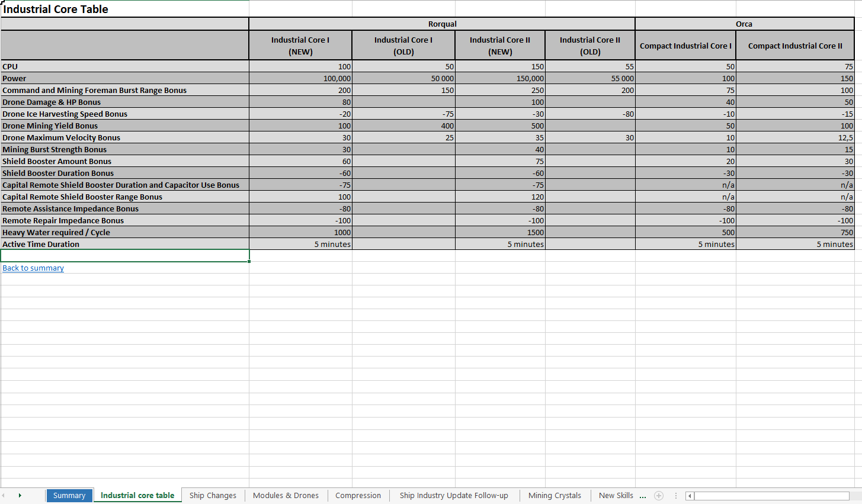
Task: Add a new sheet with the plus icon
Action: [x=659, y=496]
